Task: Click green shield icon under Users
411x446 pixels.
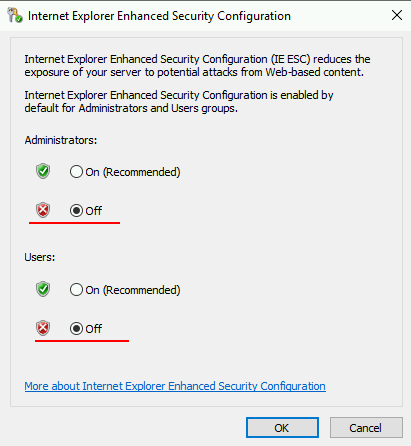Action: [43, 289]
